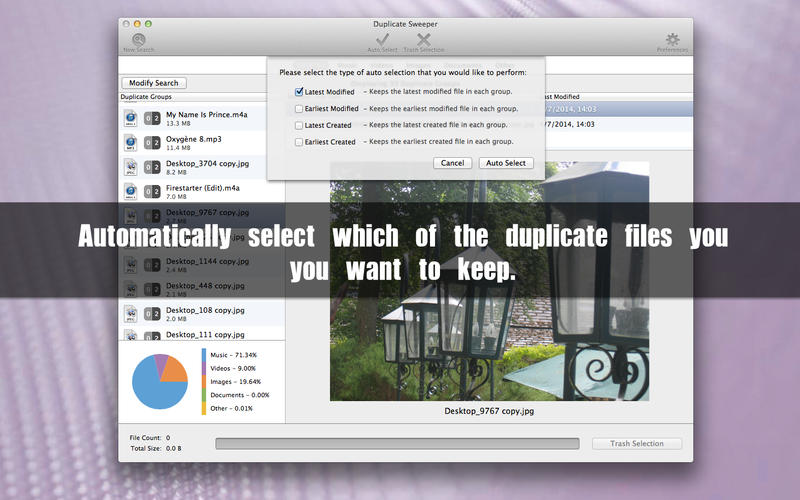Confirm with the Auto Select dialog button
800x500 pixels.
pyautogui.click(x=507, y=163)
